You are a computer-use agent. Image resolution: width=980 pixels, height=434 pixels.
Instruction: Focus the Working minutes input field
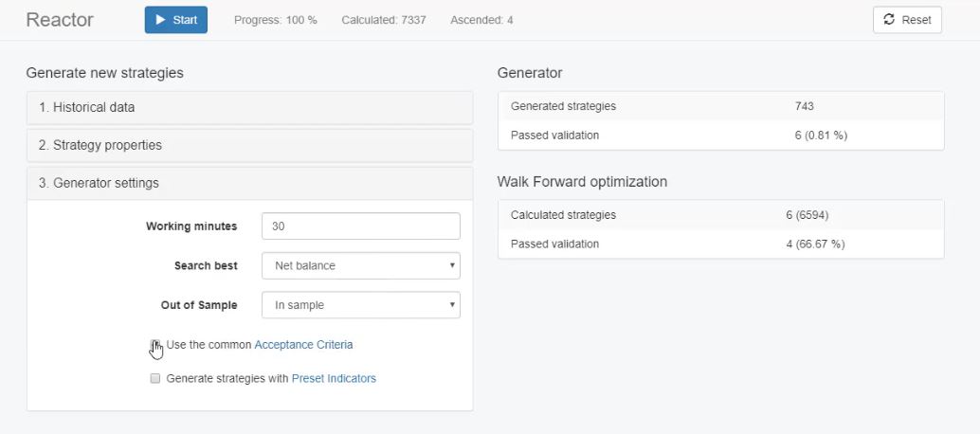(x=360, y=226)
